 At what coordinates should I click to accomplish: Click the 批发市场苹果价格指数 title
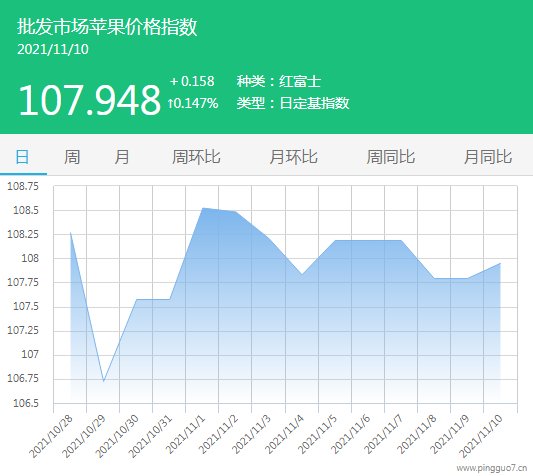107,27
